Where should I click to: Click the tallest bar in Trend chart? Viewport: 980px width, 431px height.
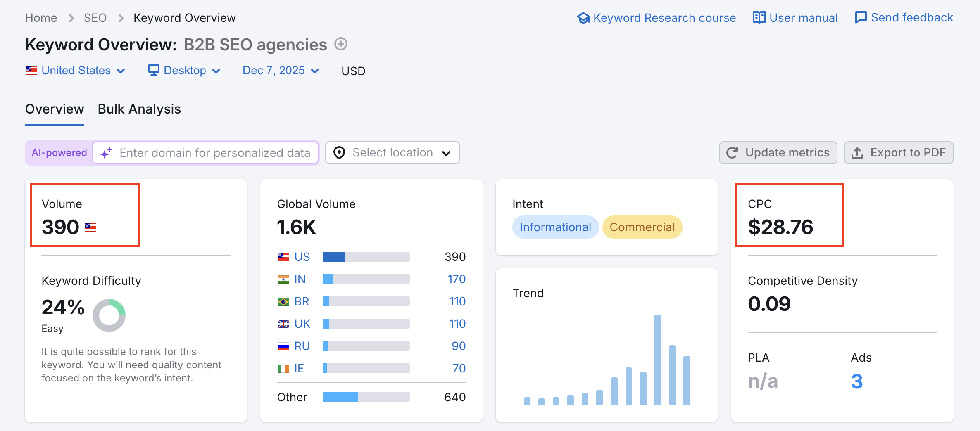[x=657, y=359]
